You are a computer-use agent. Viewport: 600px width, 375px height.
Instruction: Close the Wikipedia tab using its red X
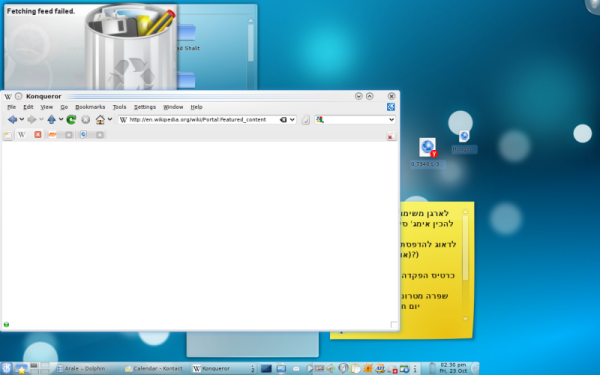38,135
